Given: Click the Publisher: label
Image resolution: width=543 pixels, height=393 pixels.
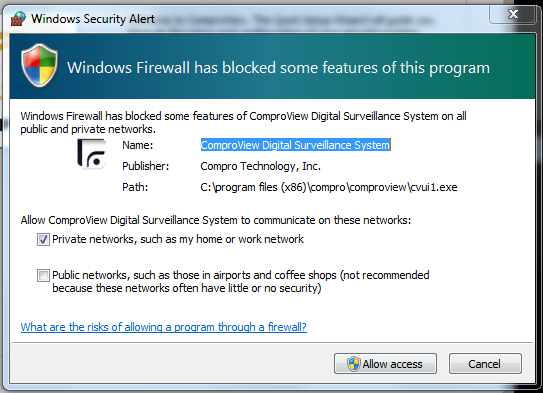Looking at the screenshot, I should click(x=145, y=166).
